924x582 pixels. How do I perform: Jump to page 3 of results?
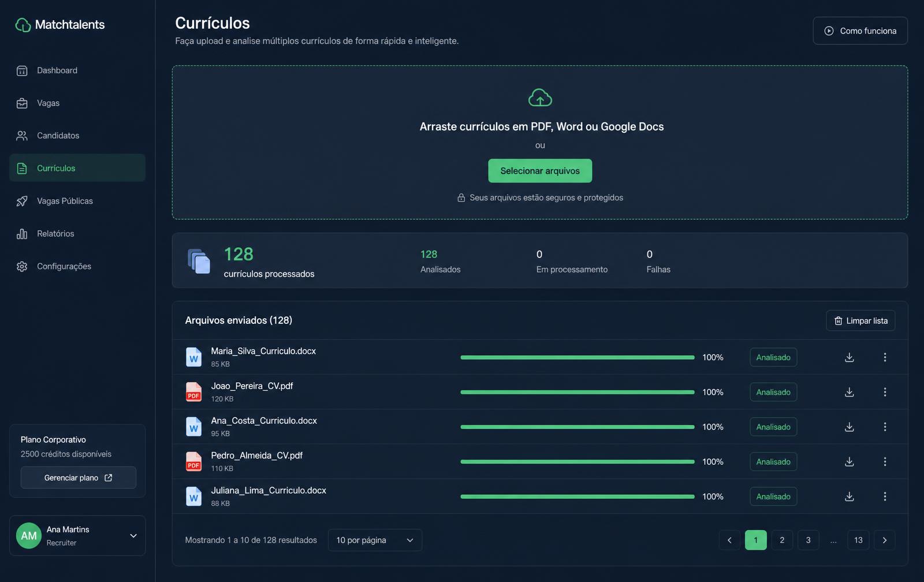point(808,540)
